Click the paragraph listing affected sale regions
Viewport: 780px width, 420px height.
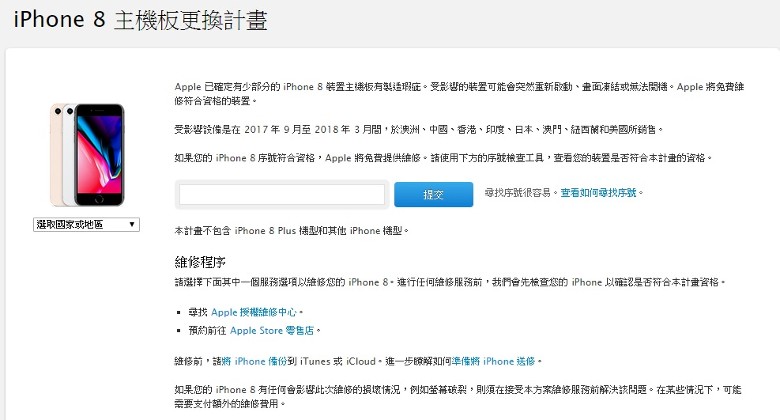tap(419, 129)
